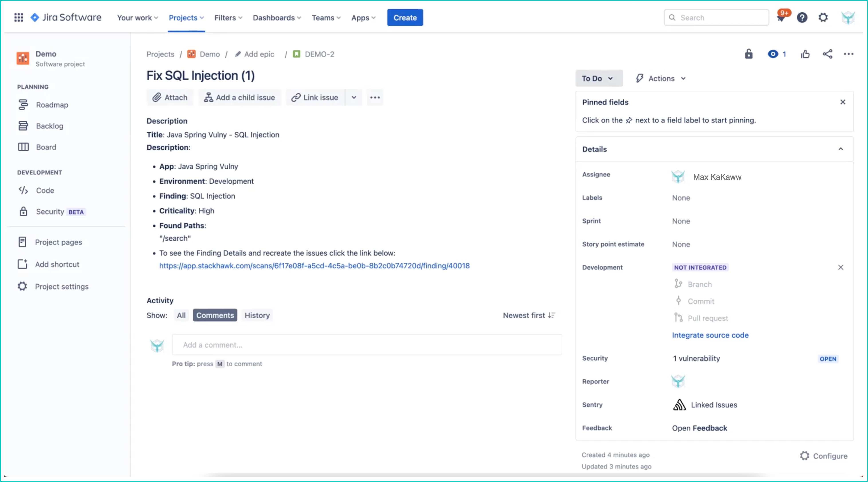Open the app switcher grid icon
The height and width of the screenshot is (482, 868).
19,18
